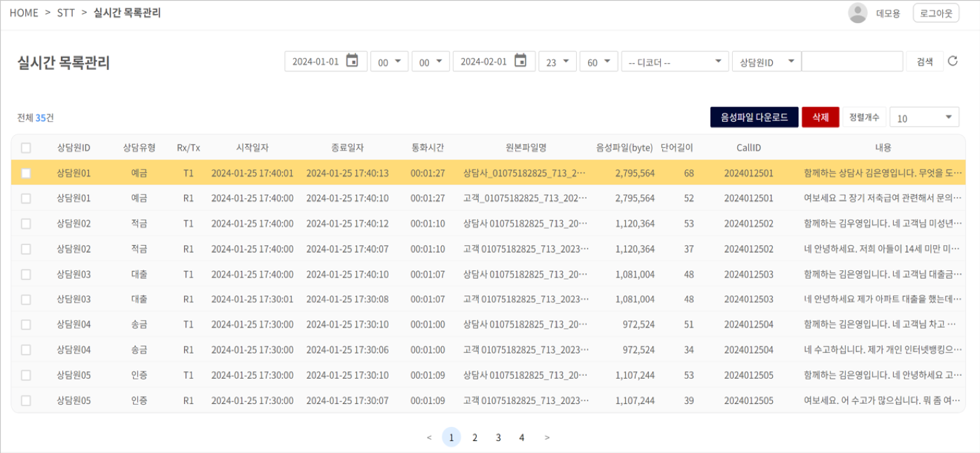This screenshot has height=453, width=980.
Task: Click start time 2024-01-25 17:30:01
Action: (252, 299)
